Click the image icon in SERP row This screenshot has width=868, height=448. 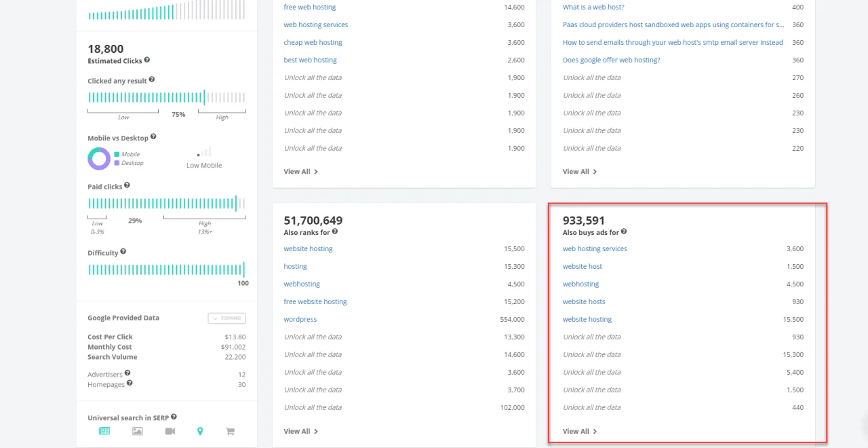pyautogui.click(x=138, y=431)
